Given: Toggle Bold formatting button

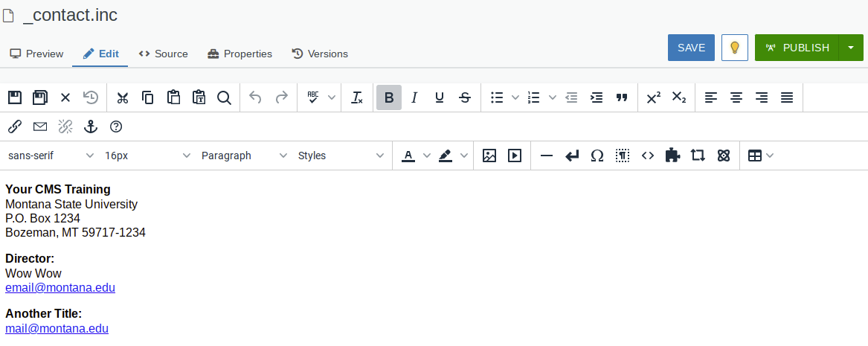Looking at the screenshot, I should tap(389, 97).
